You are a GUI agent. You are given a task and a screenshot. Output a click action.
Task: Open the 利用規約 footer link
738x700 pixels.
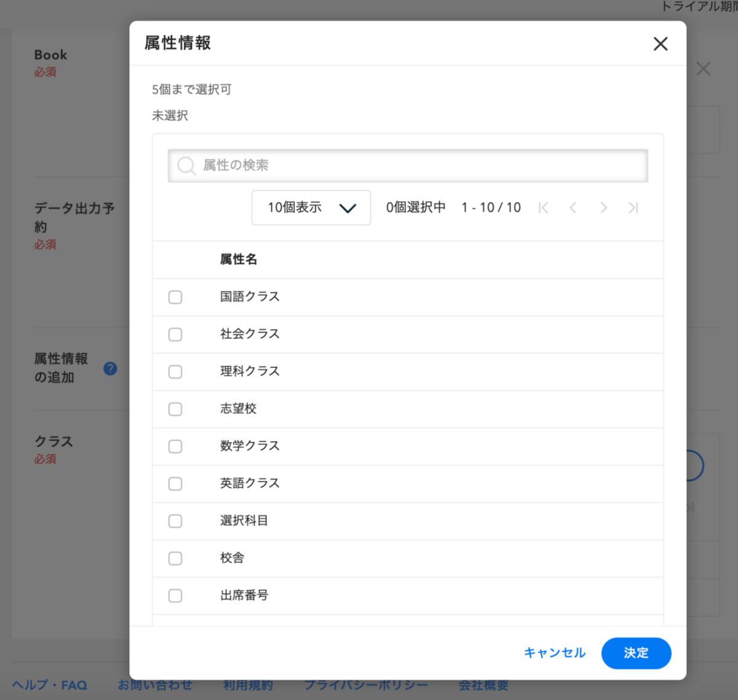(248, 685)
